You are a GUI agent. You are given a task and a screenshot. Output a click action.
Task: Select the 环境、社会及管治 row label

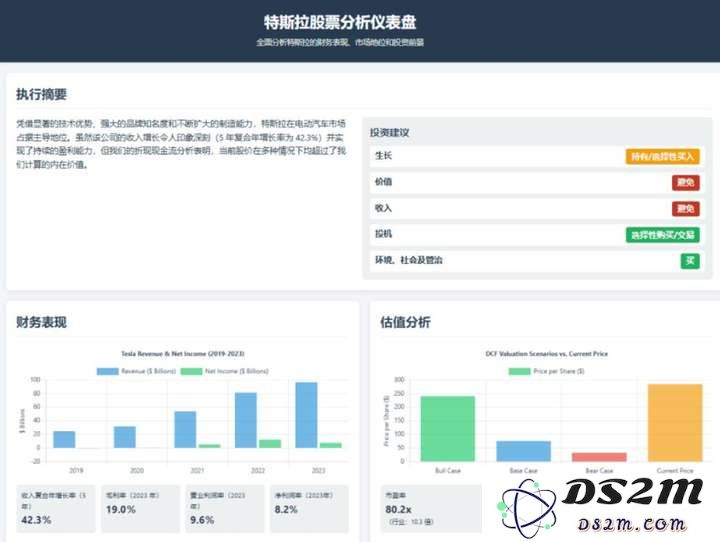pos(409,260)
